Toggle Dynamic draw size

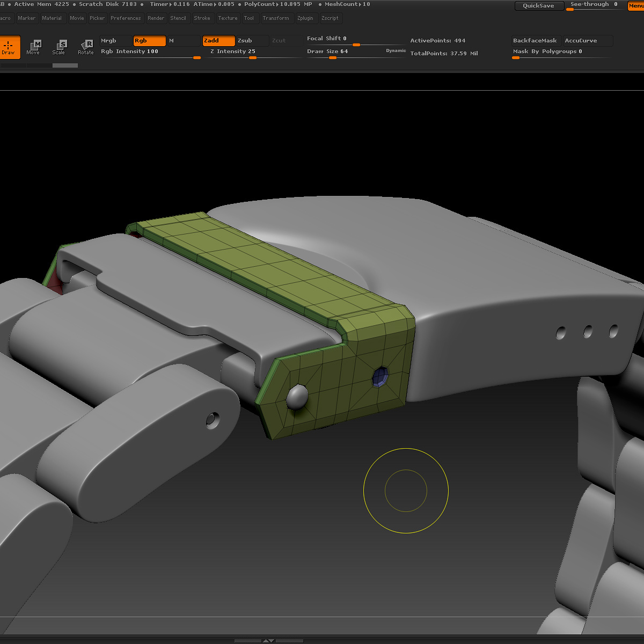tap(396, 51)
